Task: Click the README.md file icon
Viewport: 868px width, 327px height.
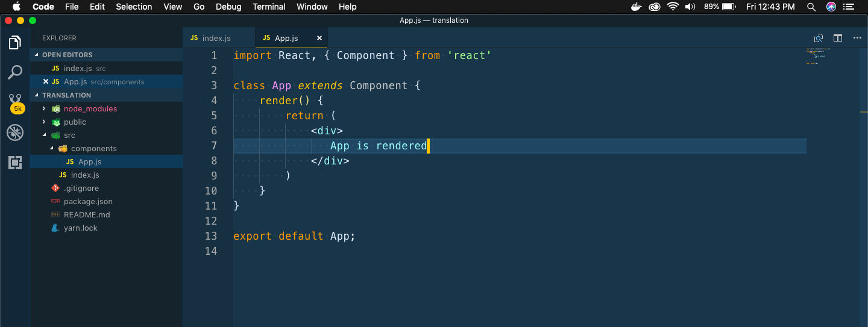Action: [56, 215]
